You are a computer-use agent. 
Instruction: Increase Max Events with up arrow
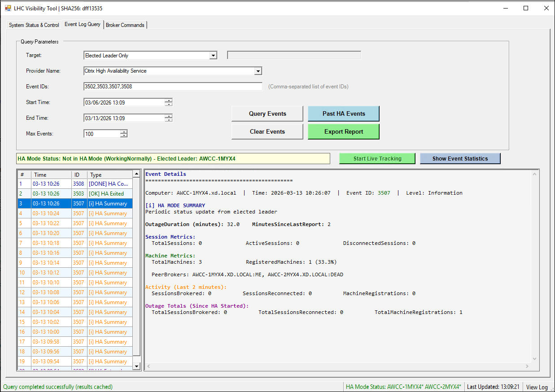[x=124, y=132]
